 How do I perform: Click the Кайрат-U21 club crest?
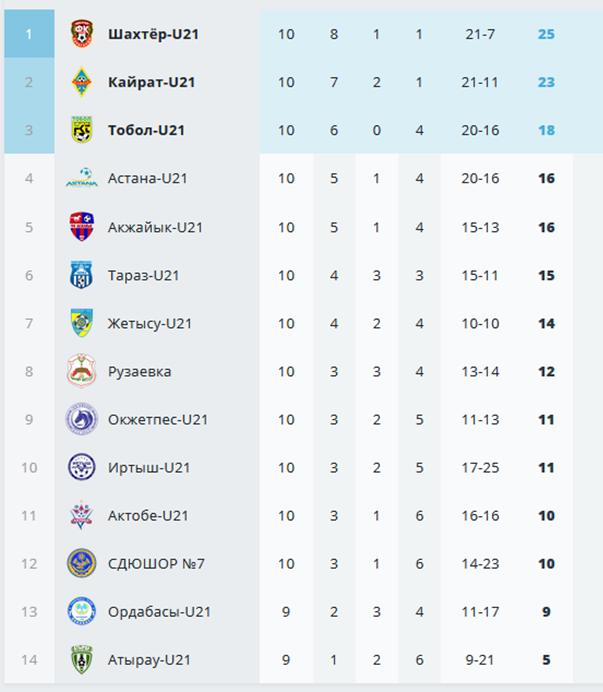(82, 82)
